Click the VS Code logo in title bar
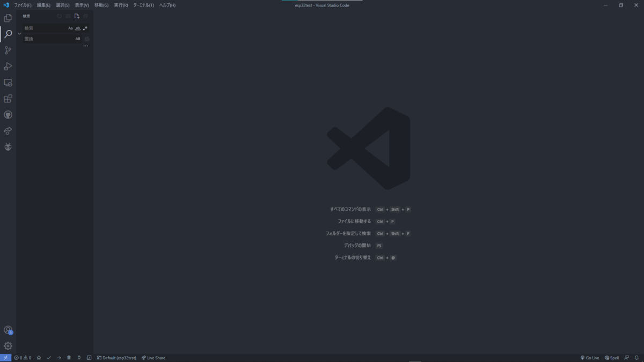This screenshot has height=362, width=644. 6,5
